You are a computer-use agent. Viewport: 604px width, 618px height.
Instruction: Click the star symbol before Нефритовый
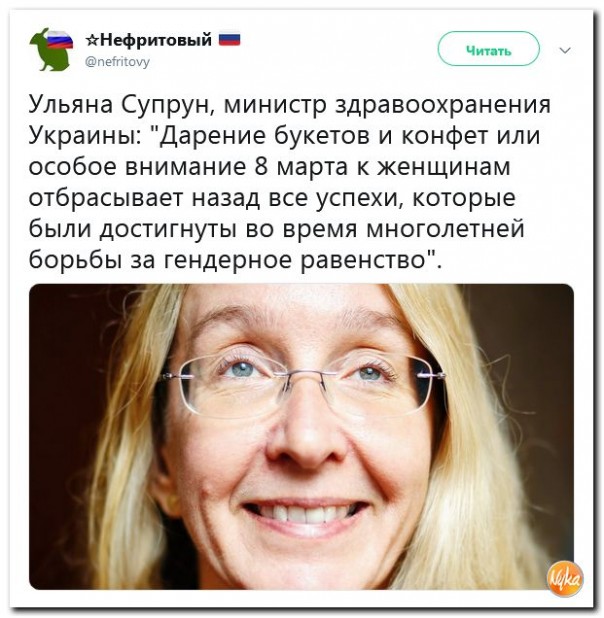92,40
